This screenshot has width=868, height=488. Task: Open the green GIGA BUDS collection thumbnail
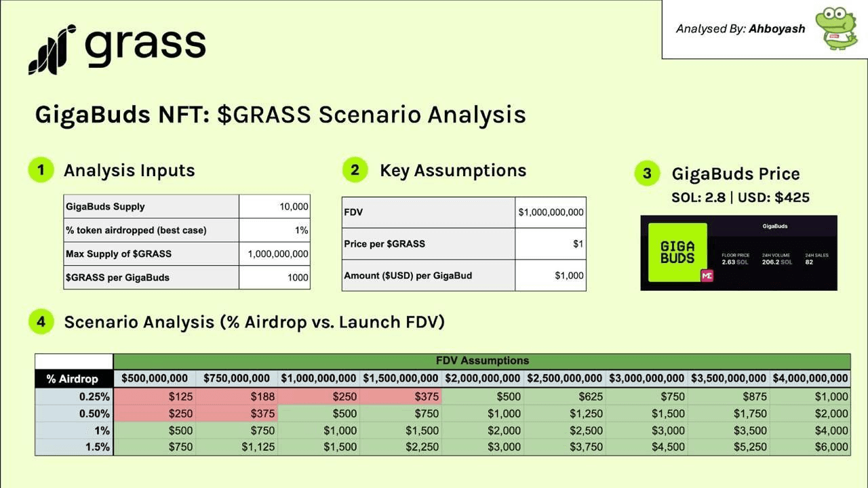click(678, 252)
